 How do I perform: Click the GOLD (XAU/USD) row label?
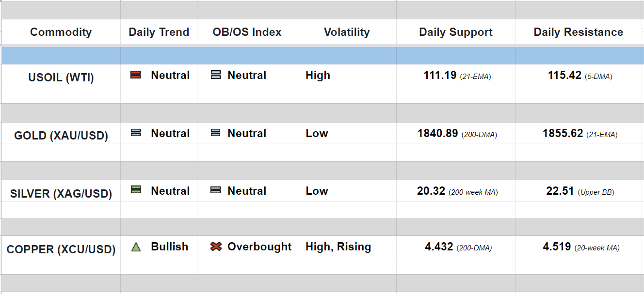[61, 136]
